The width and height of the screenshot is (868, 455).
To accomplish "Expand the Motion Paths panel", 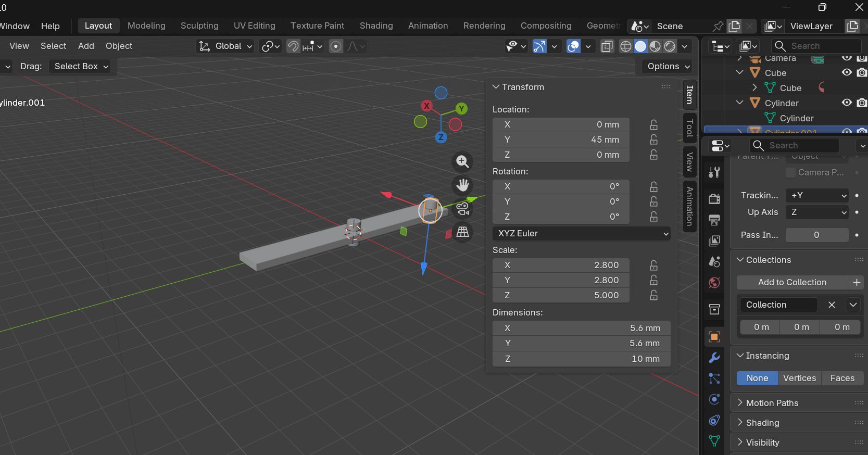I will 740,403.
